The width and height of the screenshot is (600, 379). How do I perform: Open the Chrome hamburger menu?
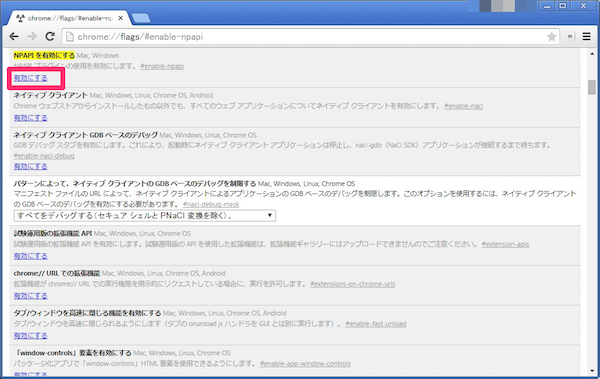(x=586, y=36)
